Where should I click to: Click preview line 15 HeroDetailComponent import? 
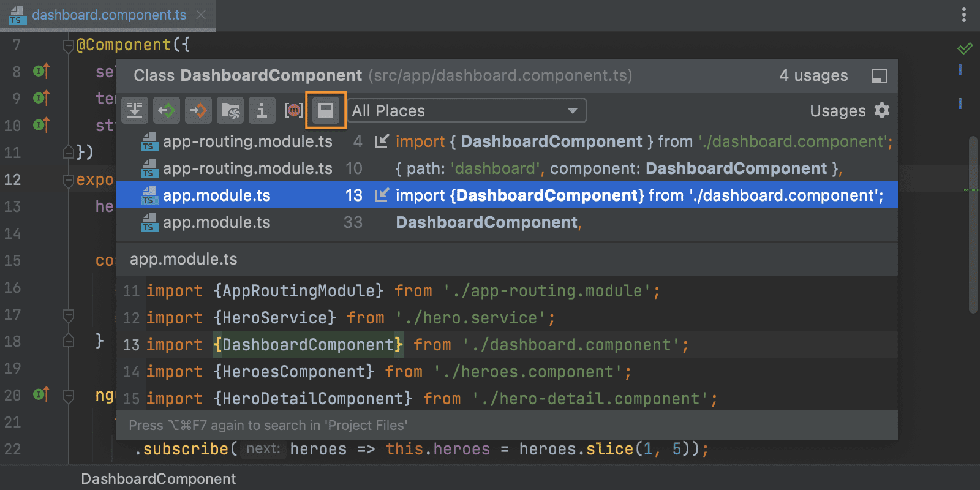507,399
